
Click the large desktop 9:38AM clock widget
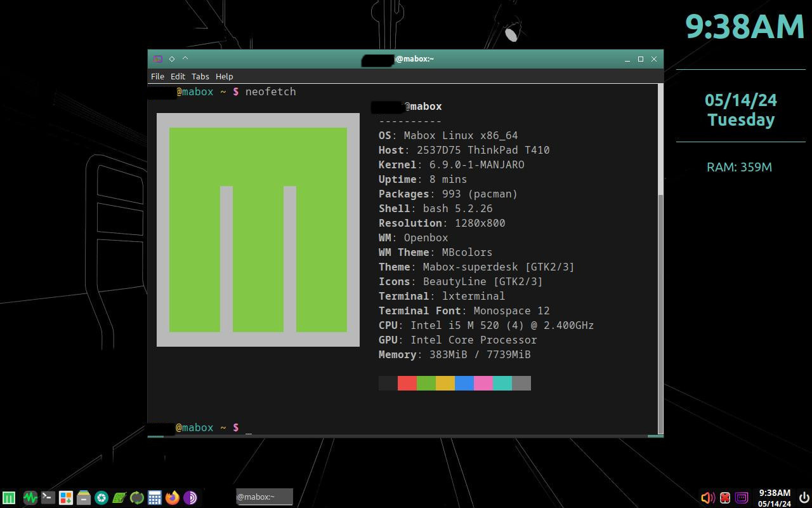pyautogui.click(x=745, y=27)
